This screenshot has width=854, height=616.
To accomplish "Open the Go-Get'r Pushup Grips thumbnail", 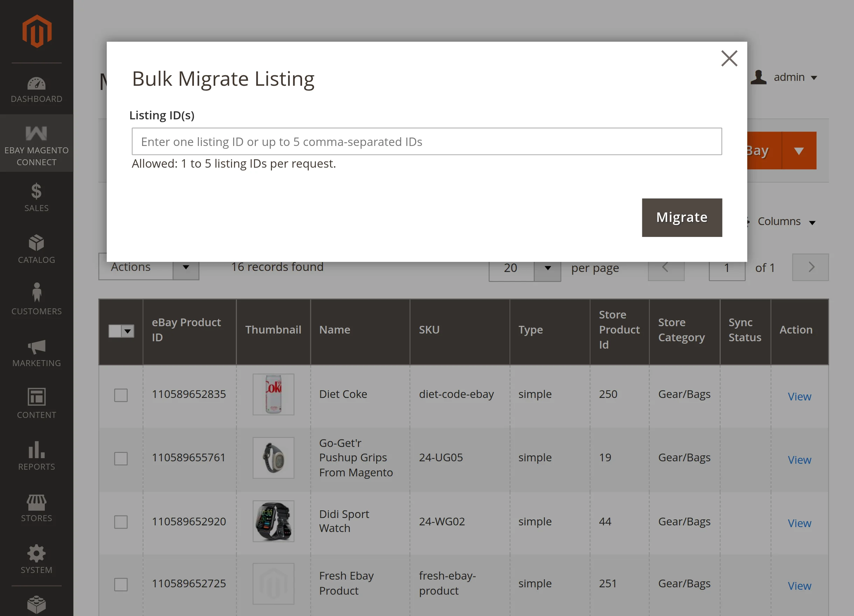I will (x=273, y=458).
